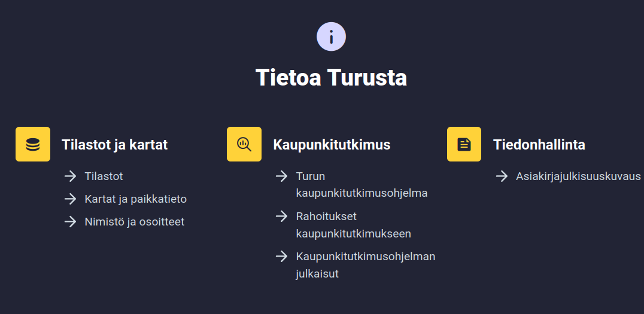Image resolution: width=644 pixels, height=314 pixels.
Task: Follow the Rahoitukset kaupunkitutkimukseen link
Action: (353, 225)
